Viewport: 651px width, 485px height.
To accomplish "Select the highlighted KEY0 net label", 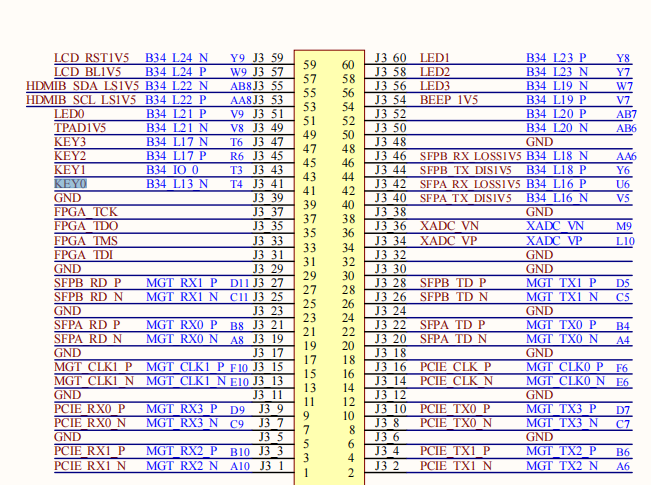I will coord(70,184).
